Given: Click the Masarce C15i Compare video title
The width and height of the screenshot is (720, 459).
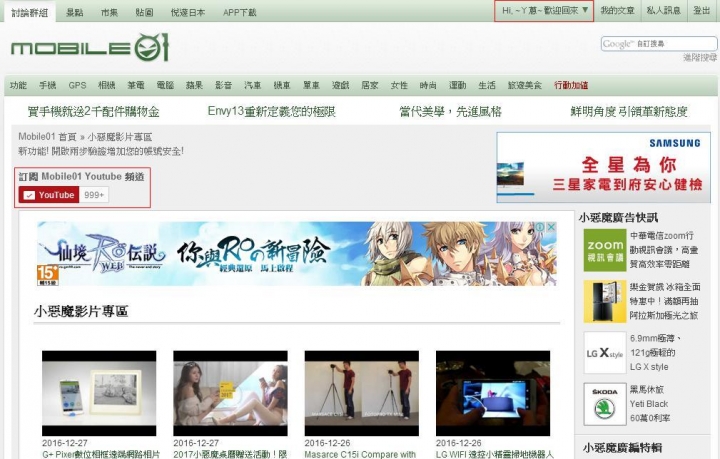Looking at the screenshot, I should point(360,454).
